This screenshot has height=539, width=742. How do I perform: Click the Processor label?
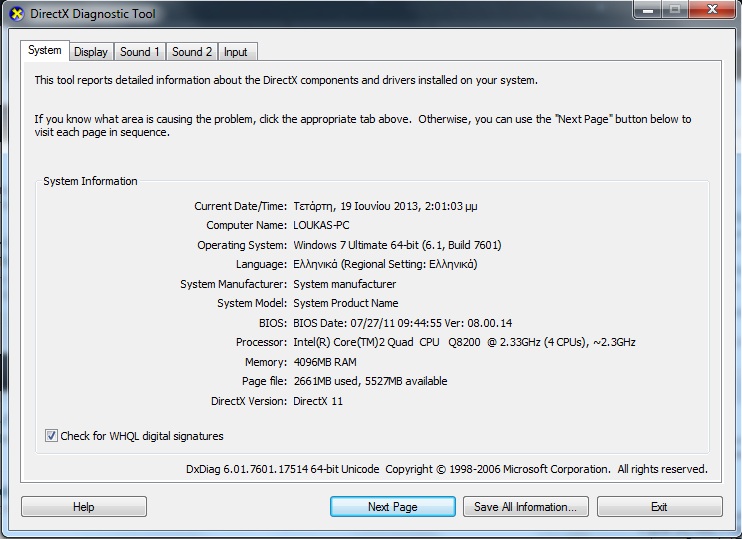point(262,342)
